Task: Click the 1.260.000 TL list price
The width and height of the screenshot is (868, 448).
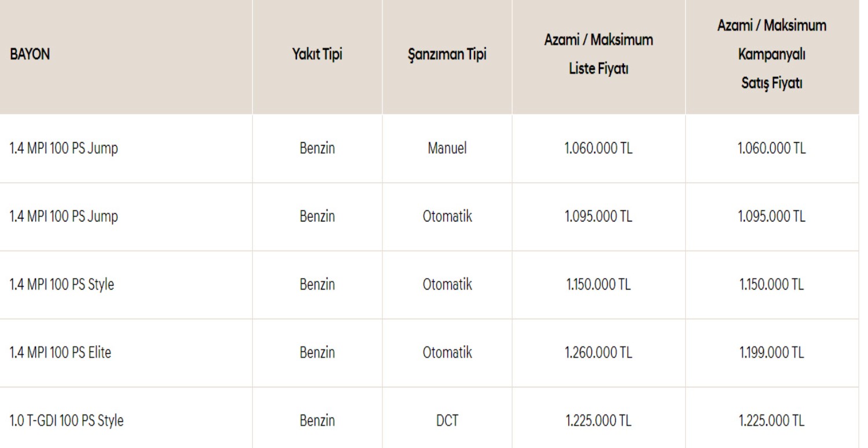Action: 598,353
